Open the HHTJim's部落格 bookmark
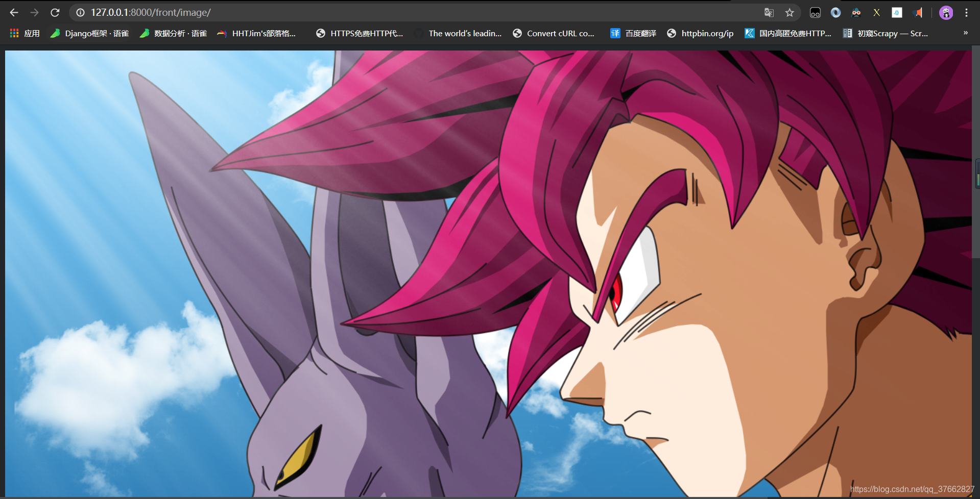 click(x=256, y=33)
